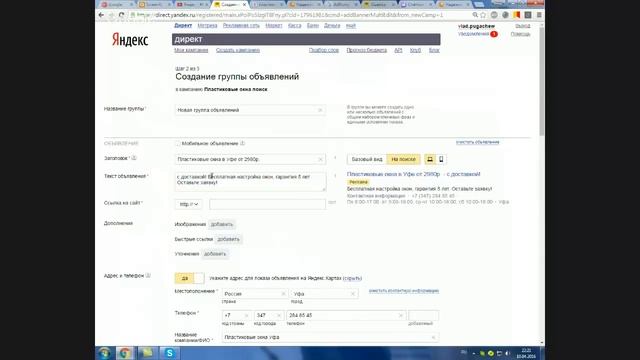Open the help icon next to Мобильное объявление

click(x=242, y=143)
